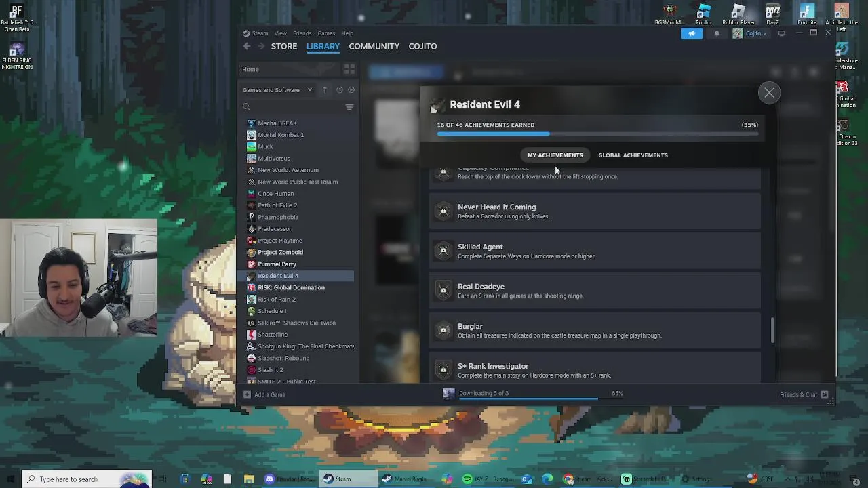Open the Fortnite desktop shortcut
The height and width of the screenshot is (488, 868).
coord(807,15)
